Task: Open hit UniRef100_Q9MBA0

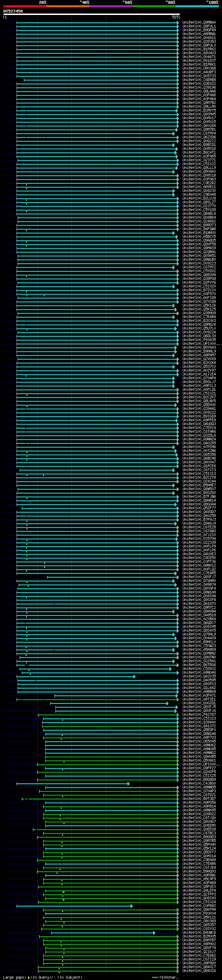Action: pyautogui.click(x=199, y=23)
